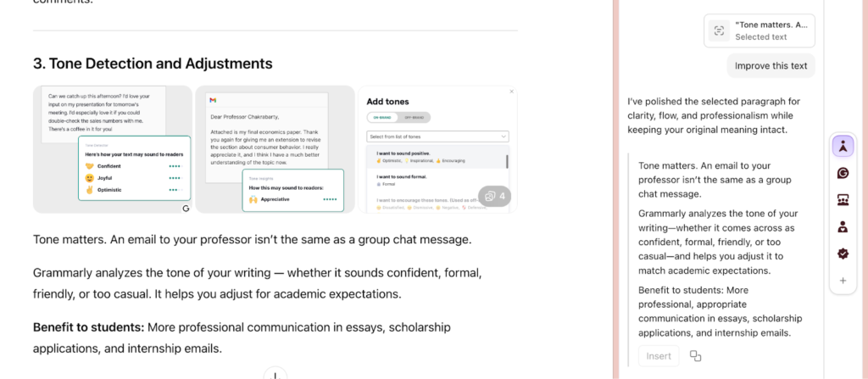Click the paragraph starting 'Grammarly analyzes the tone' in document
868x379 pixels.
tap(258, 283)
